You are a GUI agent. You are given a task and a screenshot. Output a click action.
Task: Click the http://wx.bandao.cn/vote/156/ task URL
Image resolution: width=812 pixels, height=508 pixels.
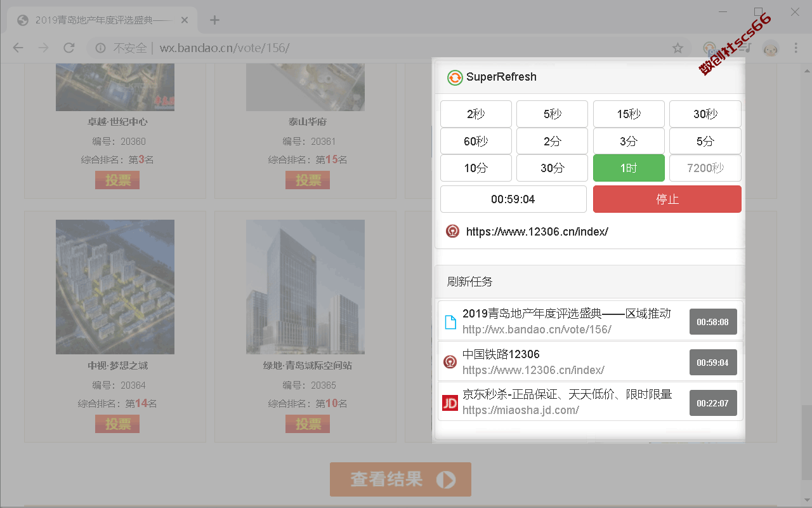coord(537,330)
